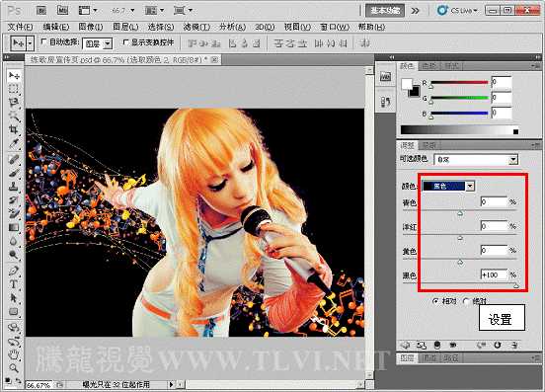
Task: Select the 3D Camera Rotate tool
Action: [14, 341]
